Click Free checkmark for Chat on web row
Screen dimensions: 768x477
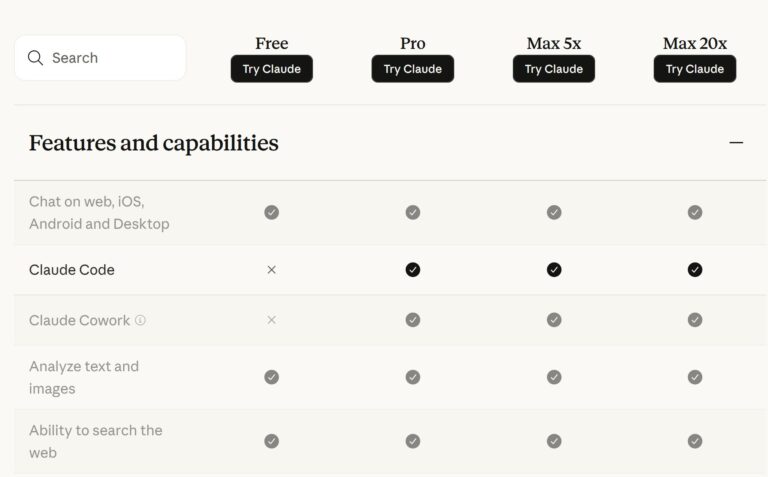point(272,213)
